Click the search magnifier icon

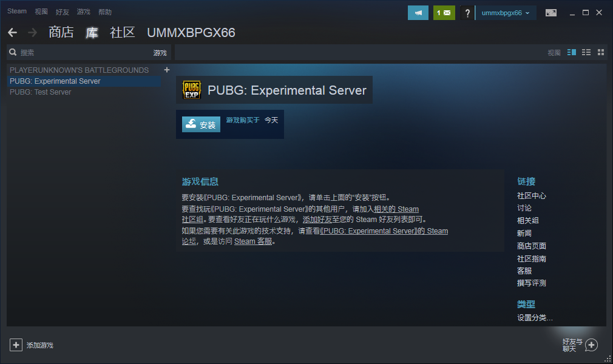[13, 52]
